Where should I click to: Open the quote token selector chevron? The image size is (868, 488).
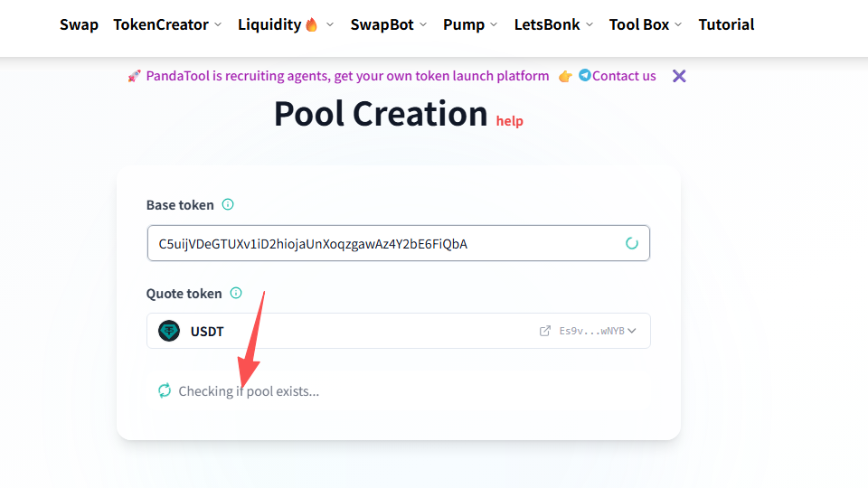(632, 331)
